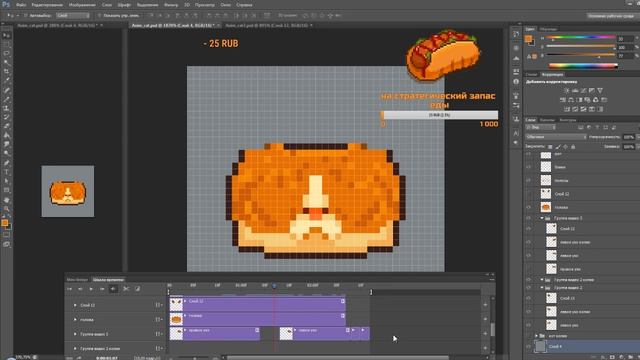640x360 pixels.
Task: Add an Invert adjustment
Action: (x=567, y=109)
